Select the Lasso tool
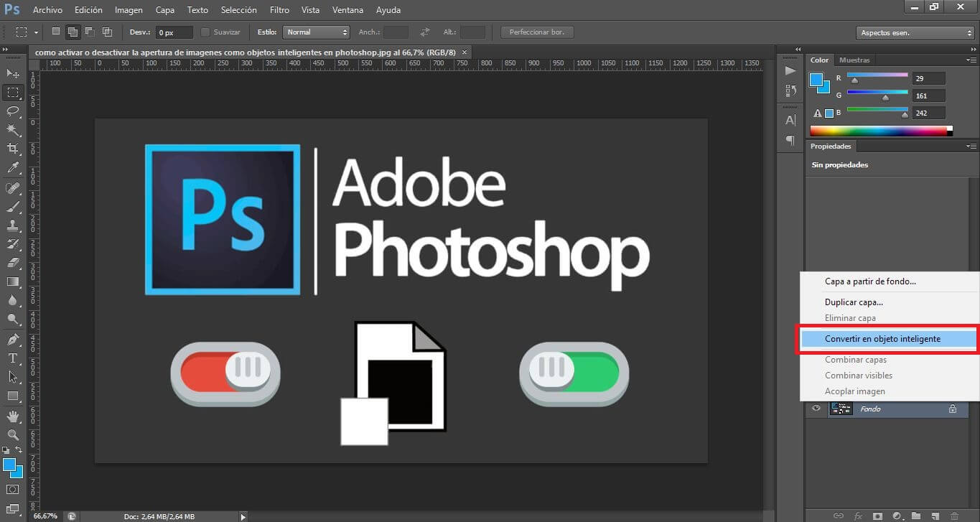 tap(13, 111)
